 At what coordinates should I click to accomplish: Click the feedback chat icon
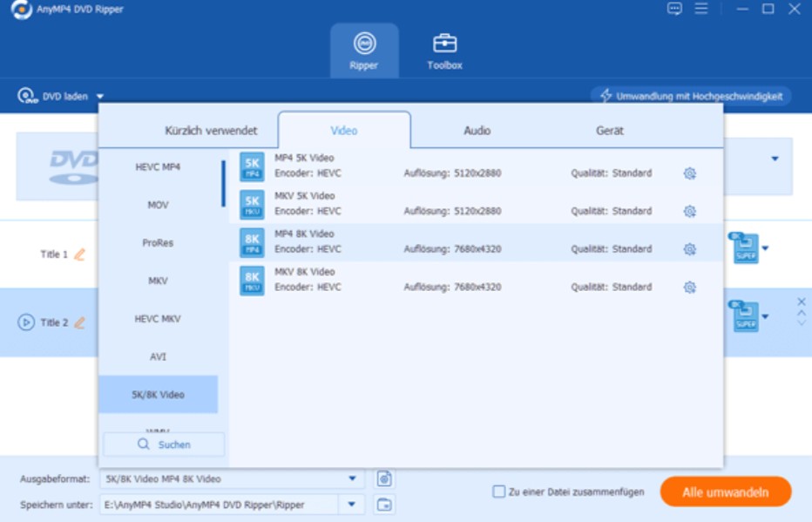pos(674,9)
